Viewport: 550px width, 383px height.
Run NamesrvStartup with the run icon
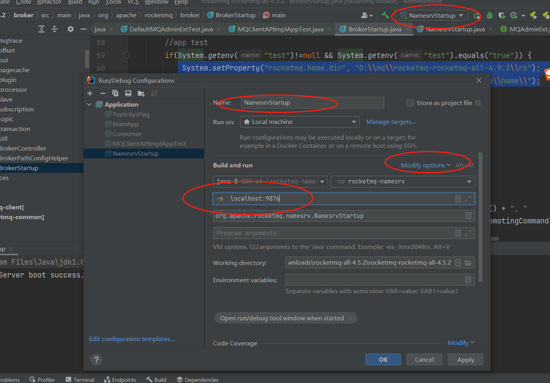pyautogui.click(x=477, y=15)
